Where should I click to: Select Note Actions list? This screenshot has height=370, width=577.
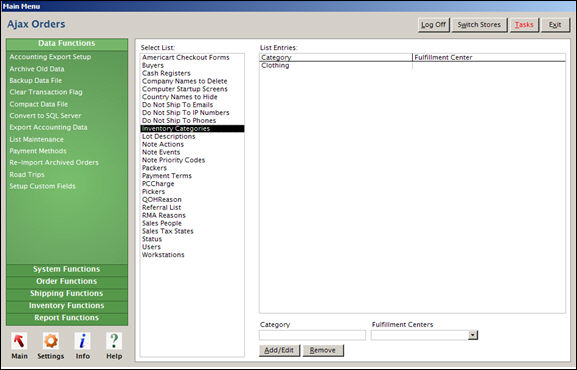192,144
